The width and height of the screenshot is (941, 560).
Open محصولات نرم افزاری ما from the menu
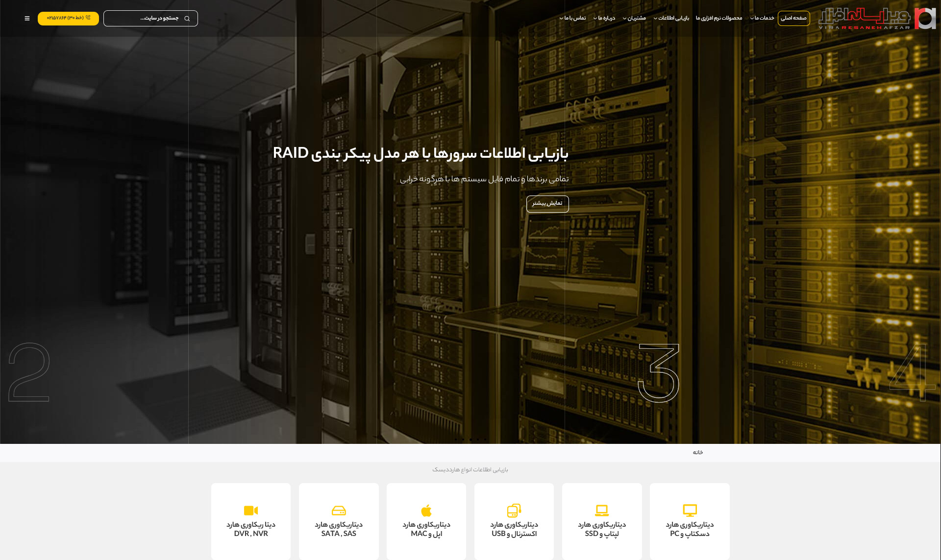click(719, 18)
